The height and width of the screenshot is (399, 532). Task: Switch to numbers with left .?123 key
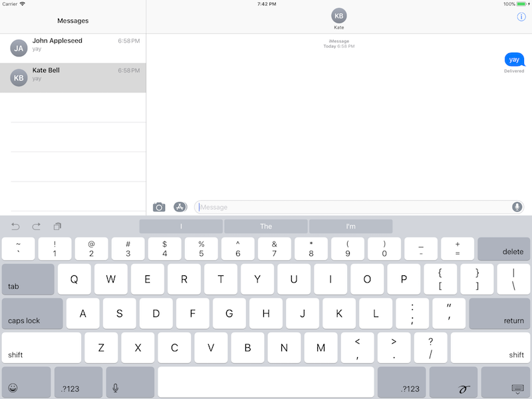tap(78, 382)
